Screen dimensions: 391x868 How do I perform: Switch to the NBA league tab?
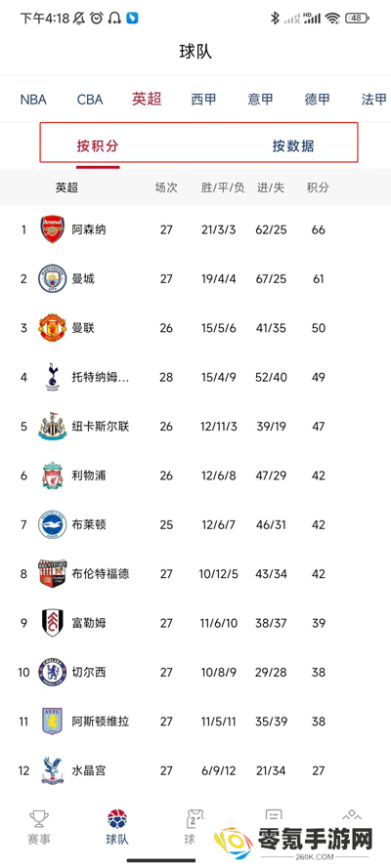(x=33, y=100)
